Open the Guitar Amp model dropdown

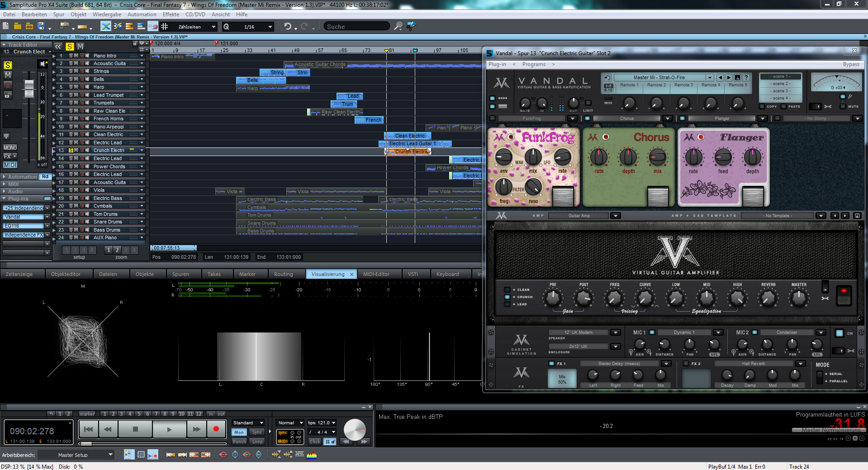[x=615, y=216]
